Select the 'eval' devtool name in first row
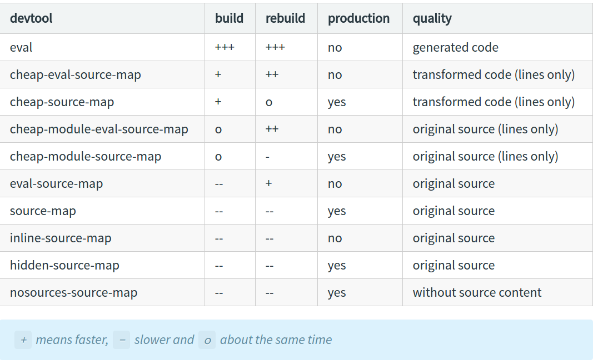The height and width of the screenshot is (364, 593). click(x=21, y=48)
